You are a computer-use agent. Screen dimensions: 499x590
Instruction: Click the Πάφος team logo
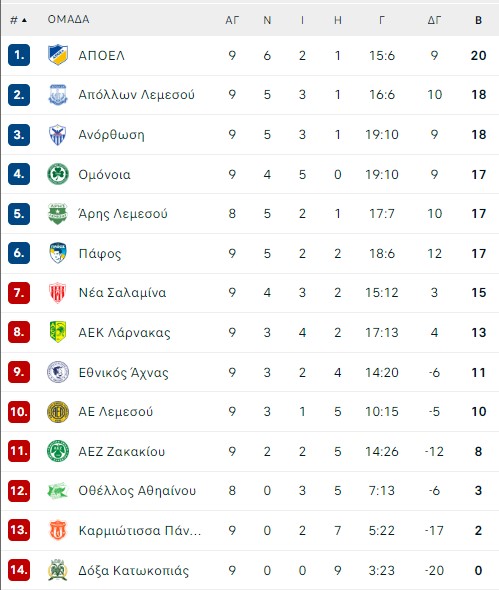(58, 253)
